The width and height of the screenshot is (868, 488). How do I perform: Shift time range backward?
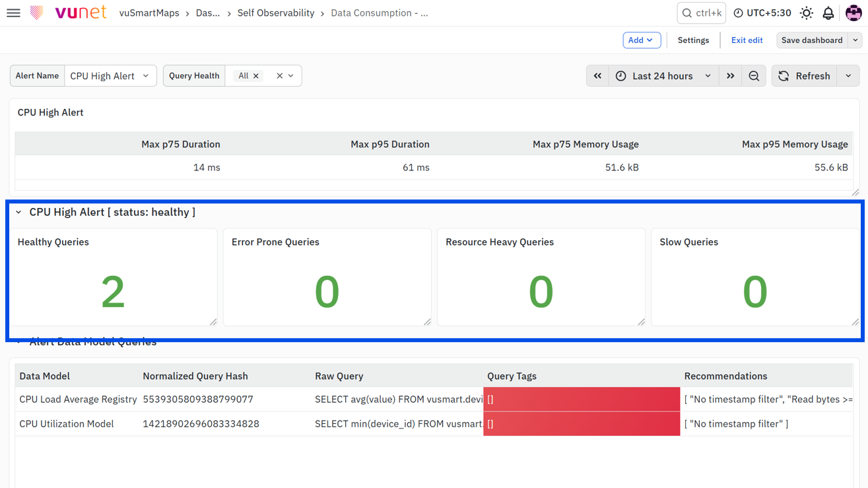597,76
